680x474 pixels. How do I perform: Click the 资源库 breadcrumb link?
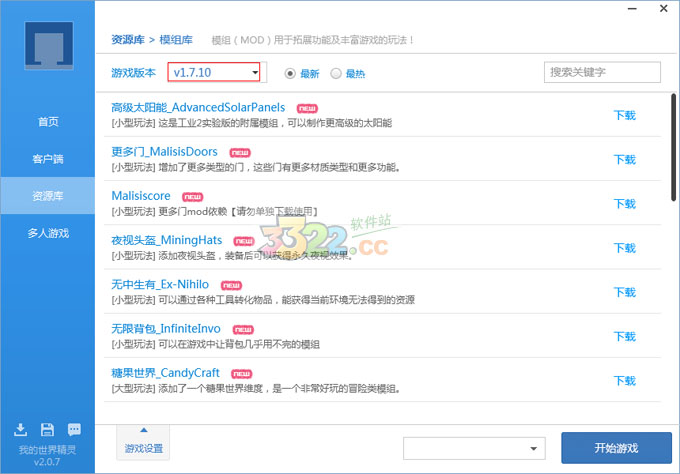pos(128,40)
